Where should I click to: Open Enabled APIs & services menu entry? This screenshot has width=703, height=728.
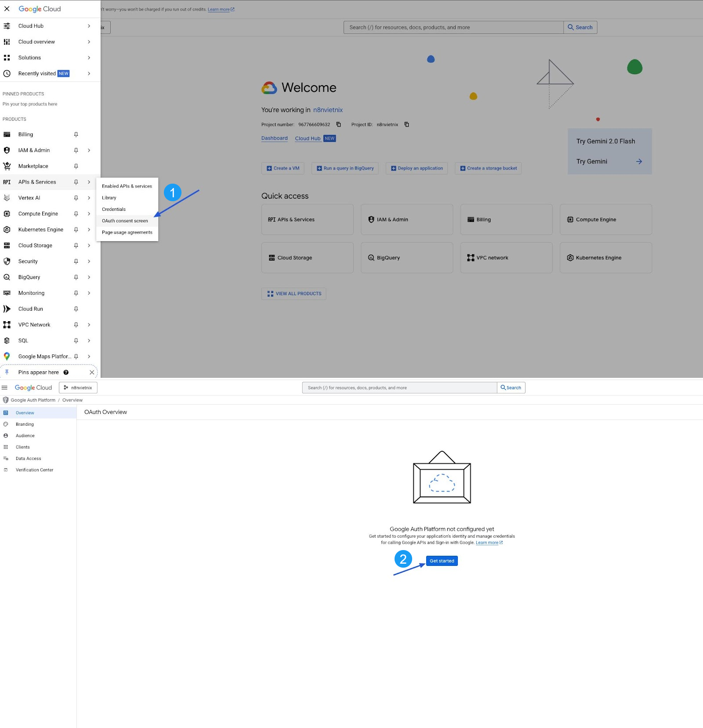tap(127, 186)
